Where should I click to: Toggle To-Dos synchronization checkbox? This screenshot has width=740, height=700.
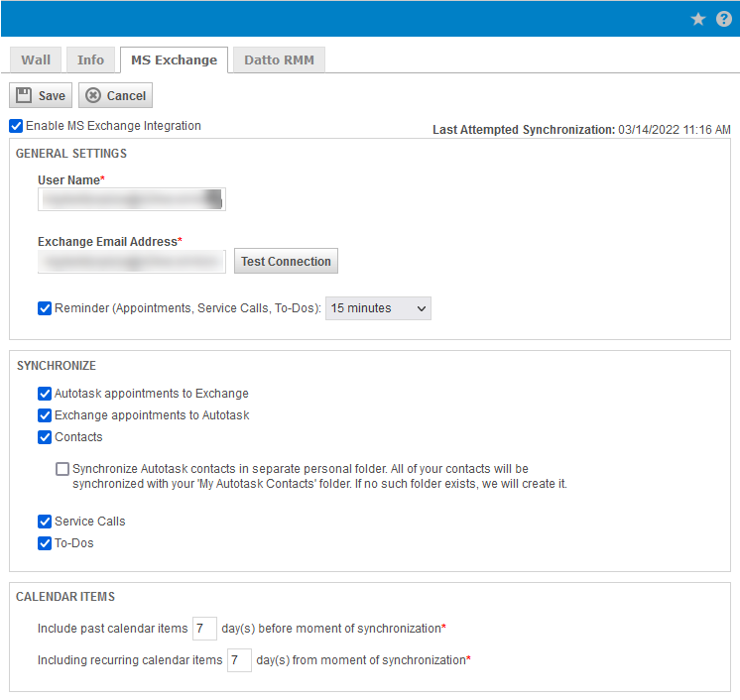[45, 543]
